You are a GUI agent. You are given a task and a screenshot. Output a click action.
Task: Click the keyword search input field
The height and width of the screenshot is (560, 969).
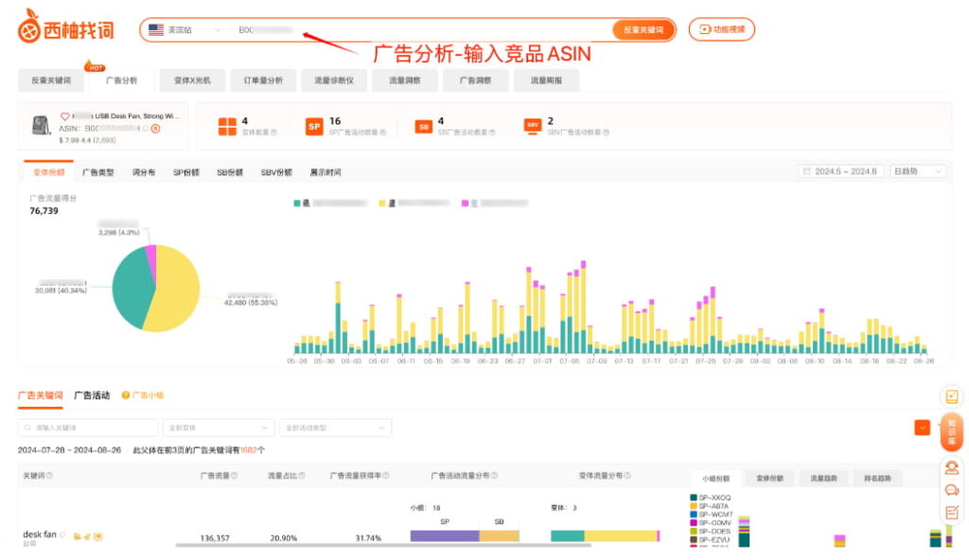point(90,427)
